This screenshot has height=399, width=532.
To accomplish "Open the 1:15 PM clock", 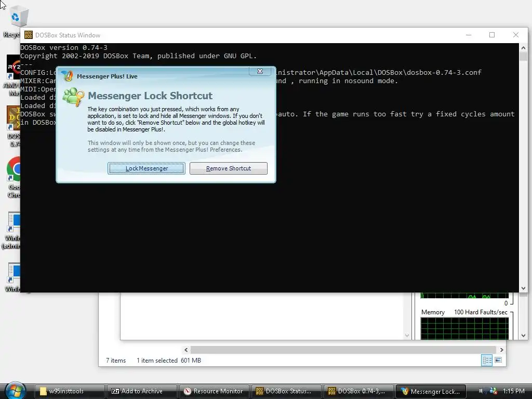I will point(513,391).
